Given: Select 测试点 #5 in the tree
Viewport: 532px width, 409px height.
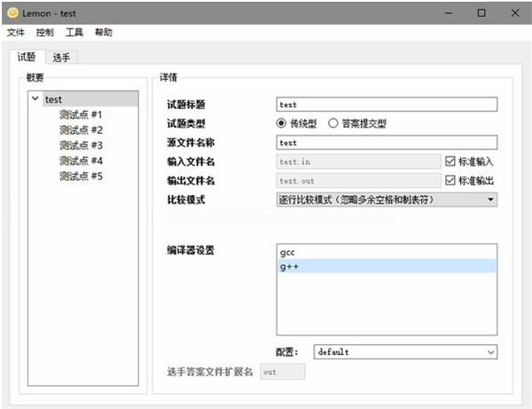Looking at the screenshot, I should click(81, 177).
